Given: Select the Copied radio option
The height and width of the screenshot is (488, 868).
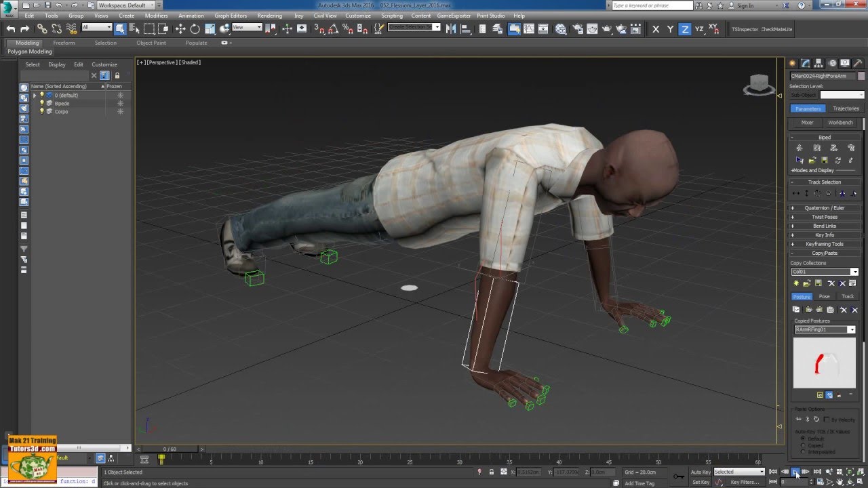Looking at the screenshot, I should click(804, 445).
